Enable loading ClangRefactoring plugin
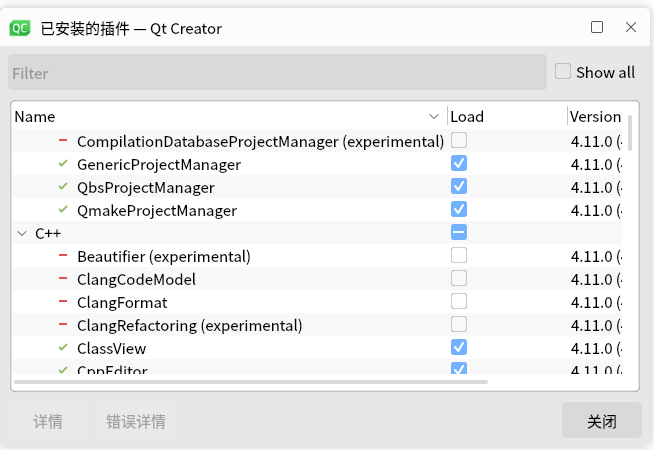654x450 pixels. point(459,324)
